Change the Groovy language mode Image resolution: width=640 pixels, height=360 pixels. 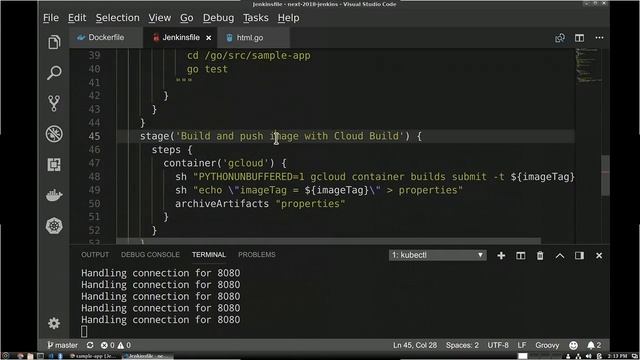pyautogui.click(x=547, y=345)
